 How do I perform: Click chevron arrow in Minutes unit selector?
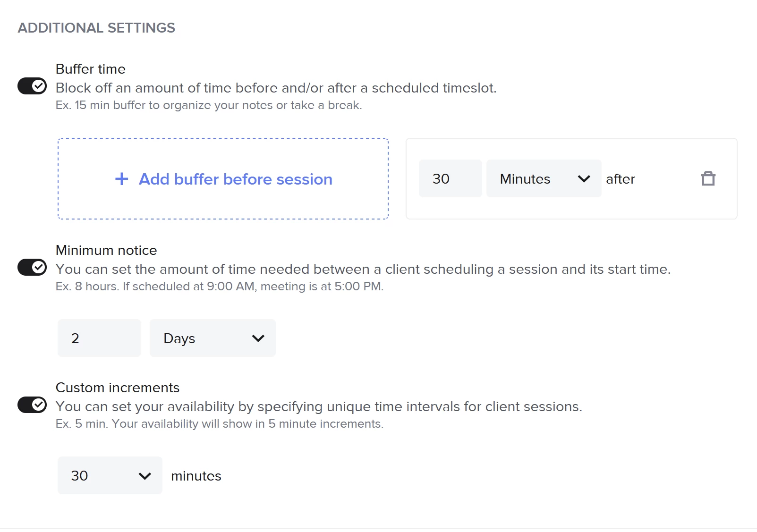pyautogui.click(x=584, y=179)
